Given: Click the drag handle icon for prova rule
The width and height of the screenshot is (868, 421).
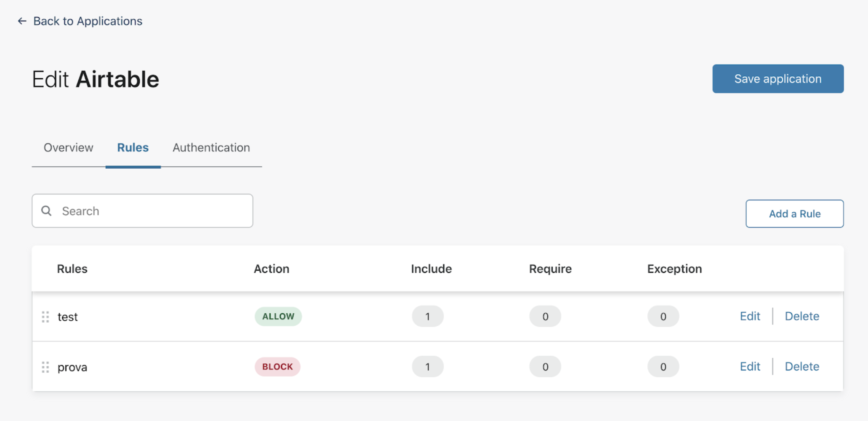Looking at the screenshot, I should coord(46,366).
